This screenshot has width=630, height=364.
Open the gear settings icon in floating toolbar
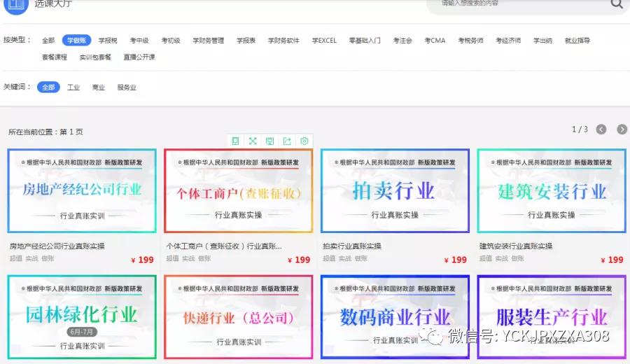[304, 141]
